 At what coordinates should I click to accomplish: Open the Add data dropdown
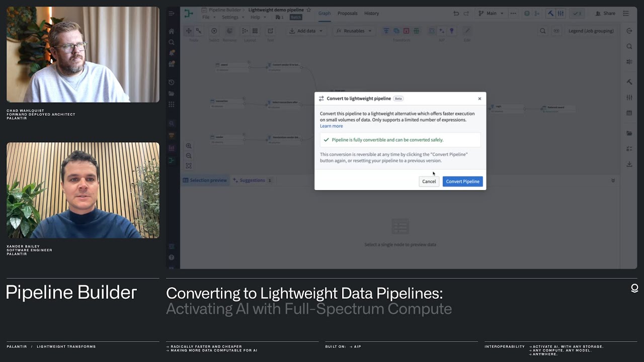[x=306, y=31]
